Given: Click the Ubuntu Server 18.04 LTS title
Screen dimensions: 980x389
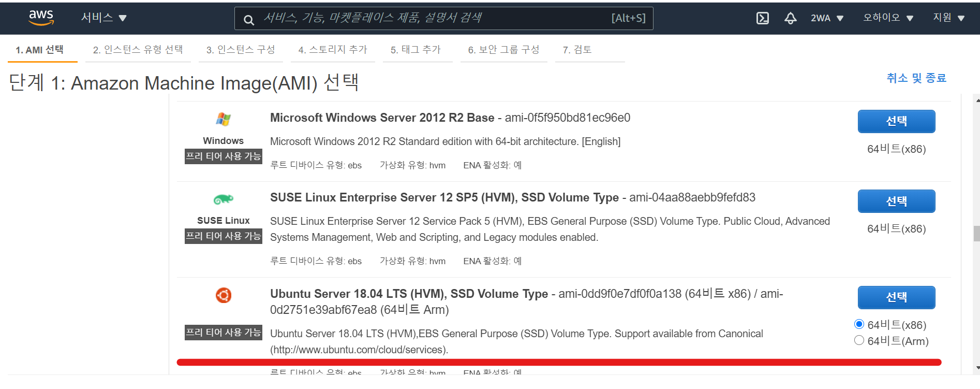Looking at the screenshot, I should 409,294.
